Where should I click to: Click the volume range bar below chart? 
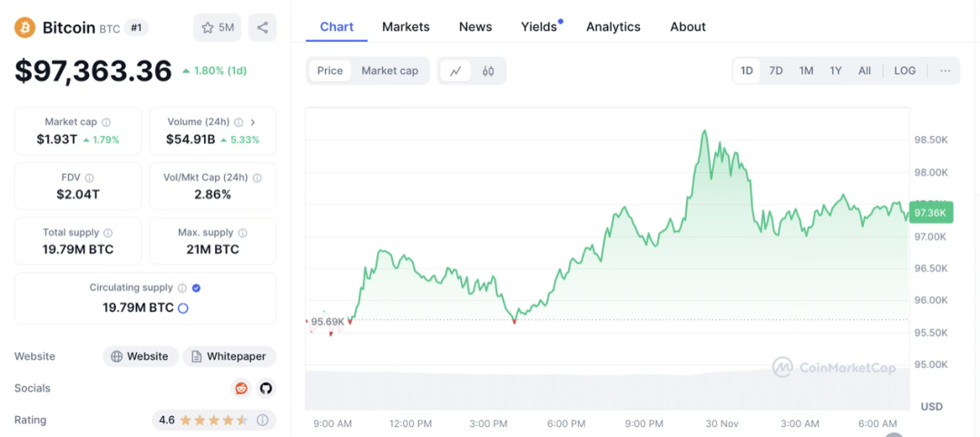(x=608, y=390)
